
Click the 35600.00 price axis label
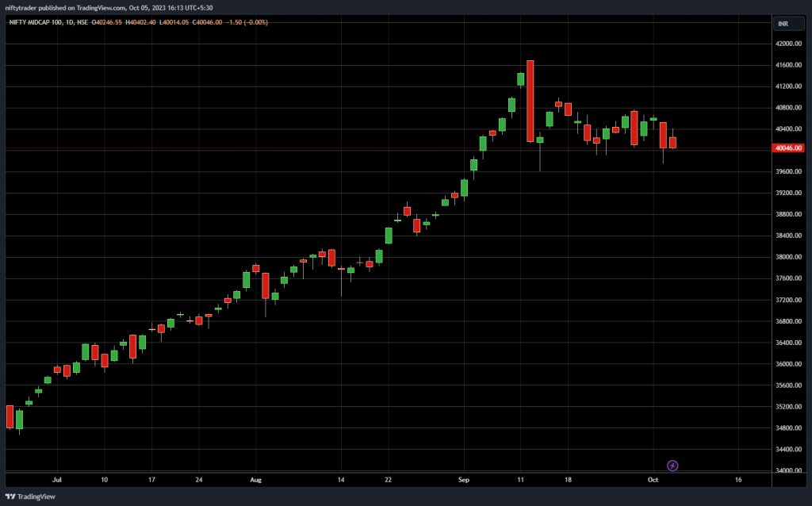(788, 385)
